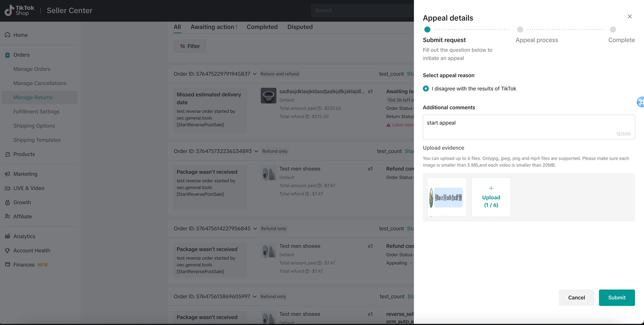Image resolution: width=644 pixels, height=325 pixels.
Task: Switch to the Awaiting action tab
Action: coord(213,27)
